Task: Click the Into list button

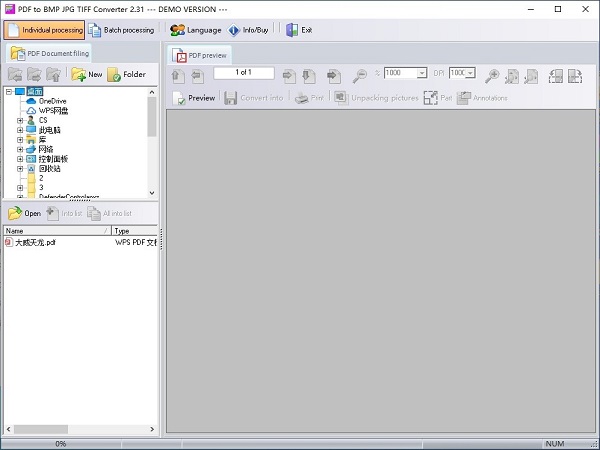Action: point(64,213)
